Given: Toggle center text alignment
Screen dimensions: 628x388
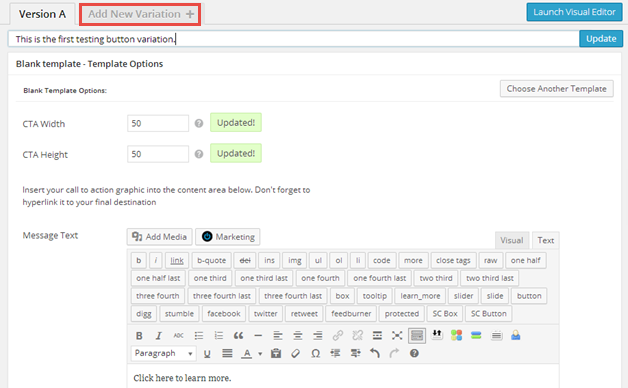Looking at the screenshot, I should click(298, 336).
